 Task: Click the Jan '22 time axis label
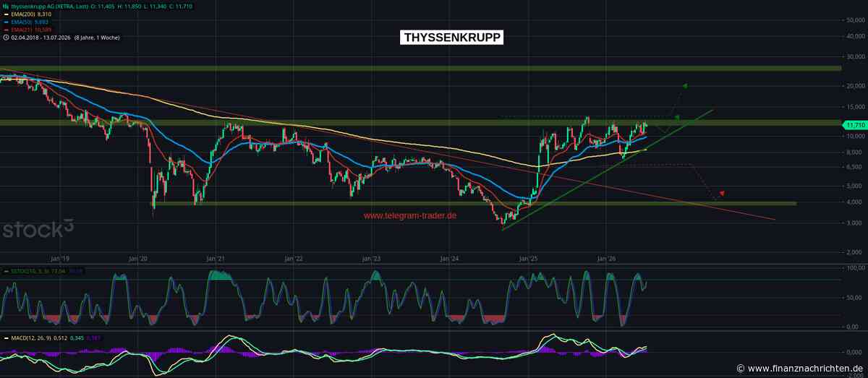(294, 257)
